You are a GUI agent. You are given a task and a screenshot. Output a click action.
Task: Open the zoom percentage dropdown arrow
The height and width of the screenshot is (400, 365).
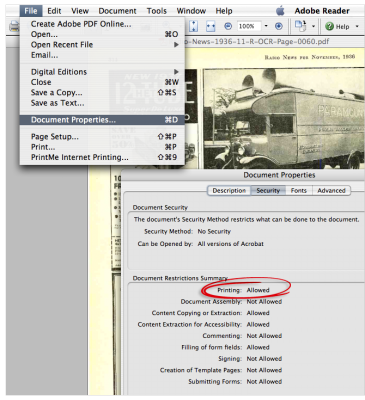pos(266,26)
